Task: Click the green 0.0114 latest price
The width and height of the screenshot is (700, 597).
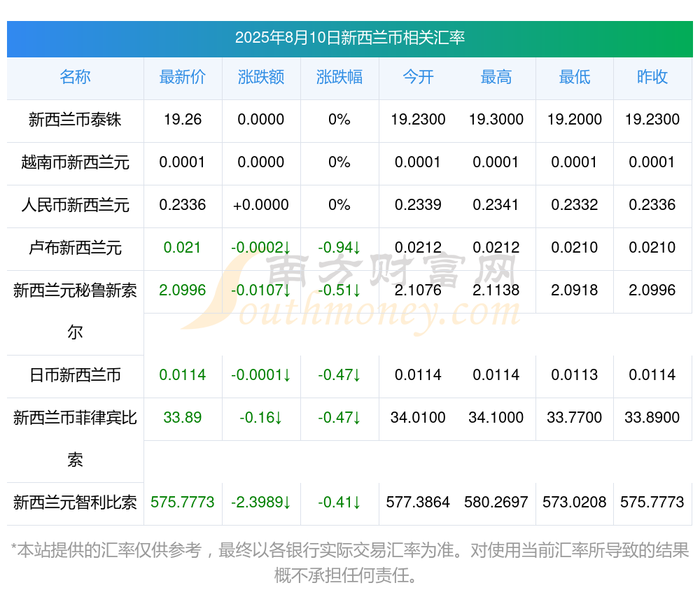Action: [x=183, y=375]
